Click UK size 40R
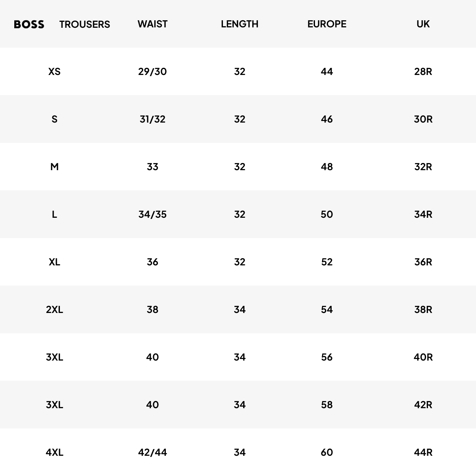476x476 pixels. click(x=423, y=357)
